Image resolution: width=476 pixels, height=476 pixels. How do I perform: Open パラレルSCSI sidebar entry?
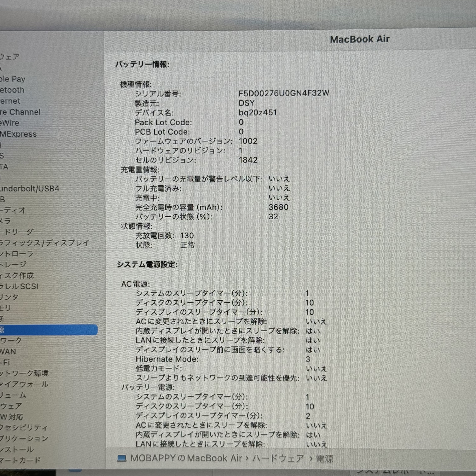19,286
